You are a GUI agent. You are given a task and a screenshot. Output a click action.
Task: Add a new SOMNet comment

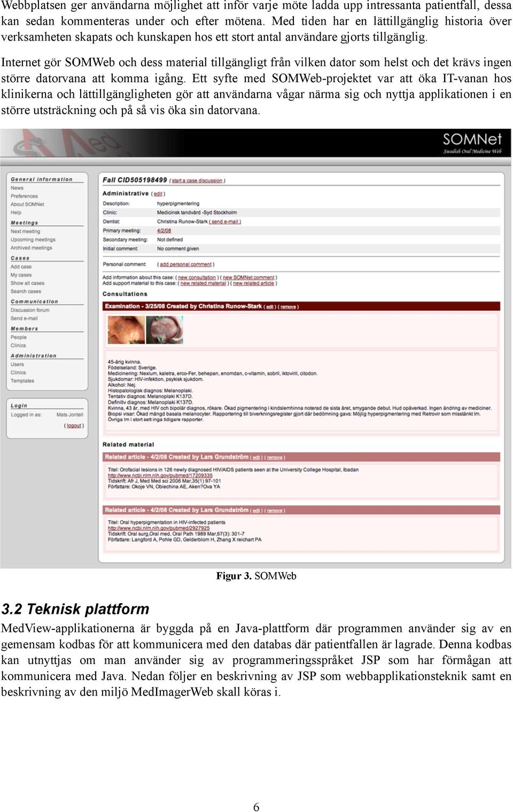pyautogui.click(x=248, y=277)
